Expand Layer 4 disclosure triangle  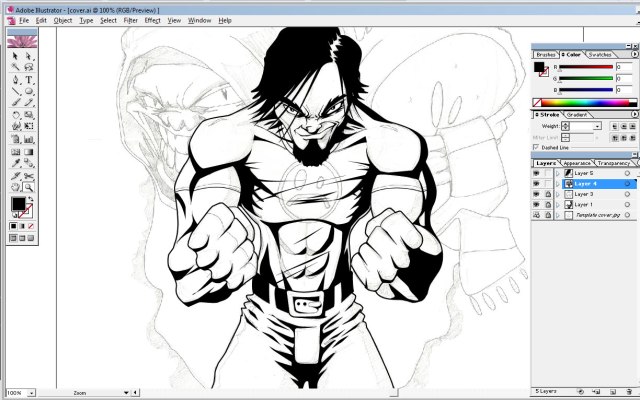click(x=558, y=184)
